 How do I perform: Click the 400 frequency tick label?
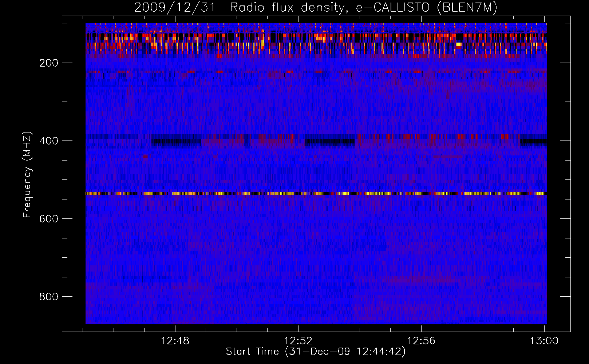[x=49, y=141]
